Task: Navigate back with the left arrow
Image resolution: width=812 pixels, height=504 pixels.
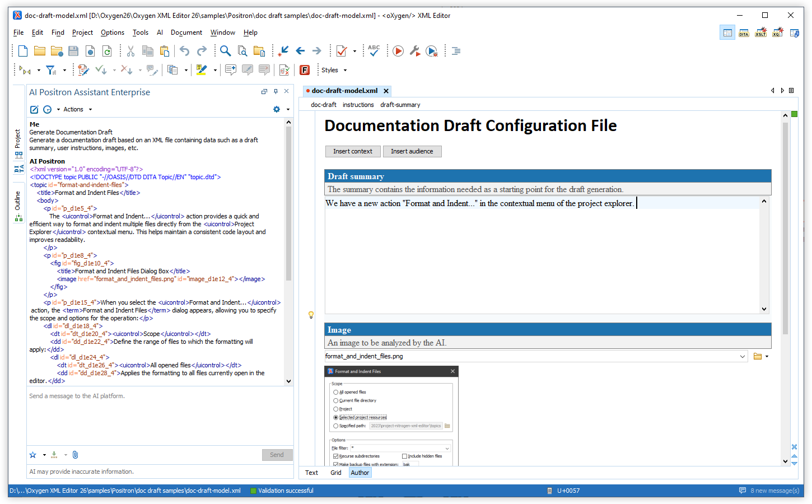Action: [300, 51]
